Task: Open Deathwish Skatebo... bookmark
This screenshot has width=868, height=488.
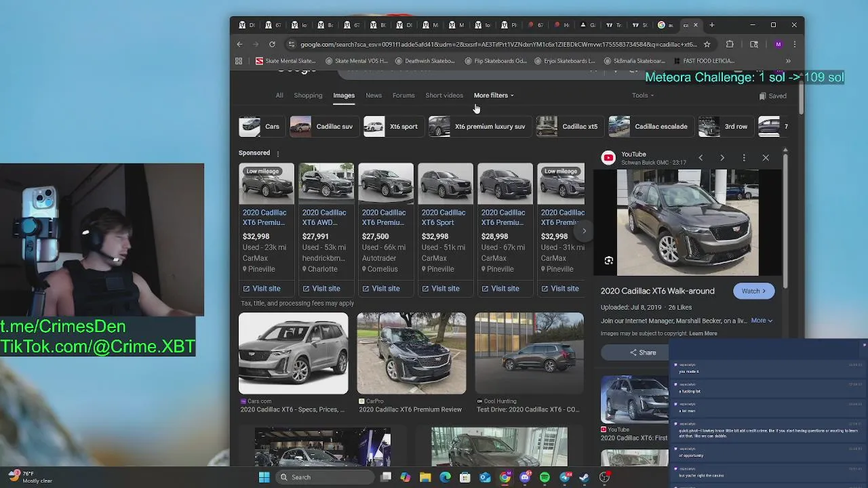Action: tap(424, 61)
